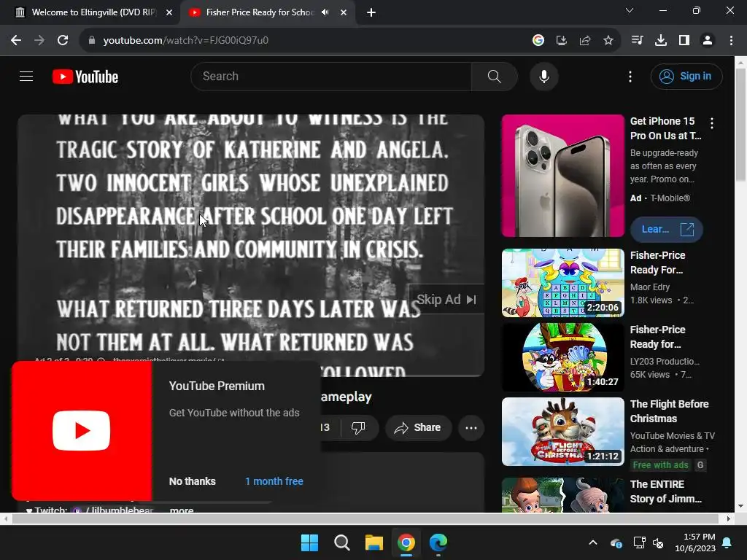
Task: Open the tab search dropdown chevron
Action: click(x=630, y=10)
